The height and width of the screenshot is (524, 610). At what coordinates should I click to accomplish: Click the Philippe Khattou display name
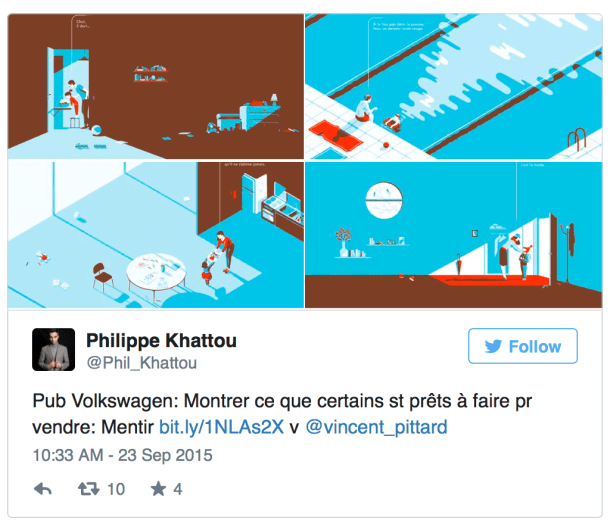pyautogui.click(x=161, y=341)
